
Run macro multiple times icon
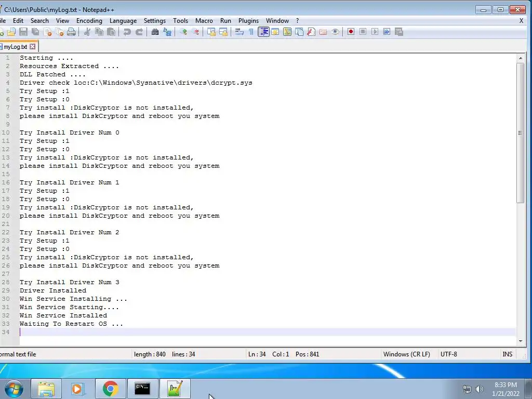click(x=387, y=32)
